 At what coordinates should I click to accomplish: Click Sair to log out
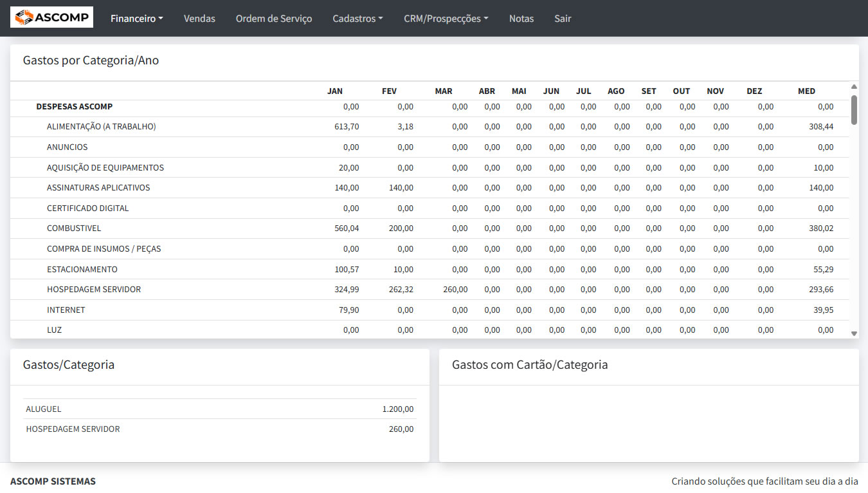pyautogui.click(x=562, y=19)
